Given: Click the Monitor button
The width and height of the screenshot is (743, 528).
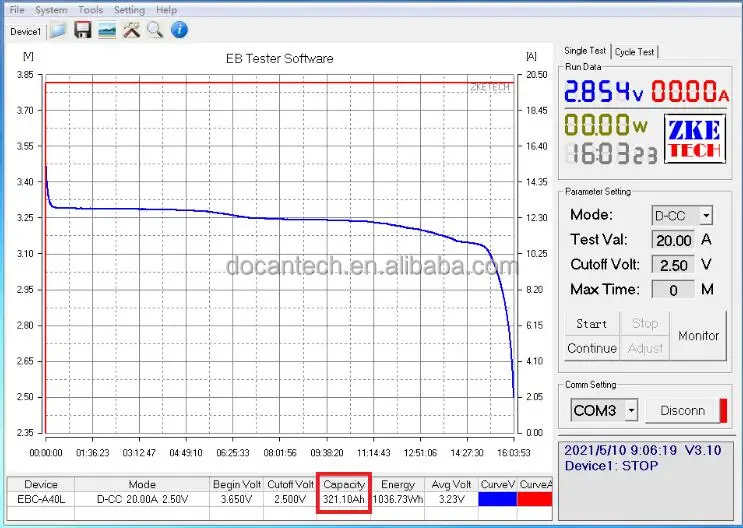Looking at the screenshot, I should 698,336.
